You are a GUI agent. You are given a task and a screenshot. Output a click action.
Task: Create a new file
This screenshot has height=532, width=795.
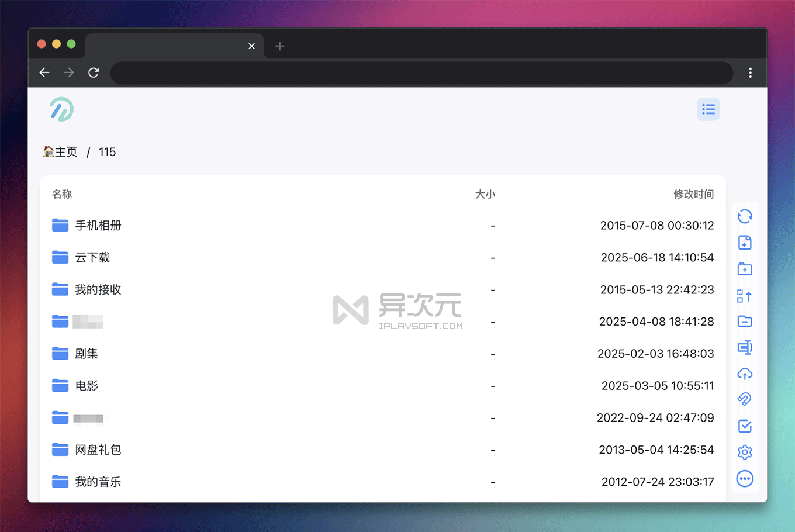click(x=745, y=243)
